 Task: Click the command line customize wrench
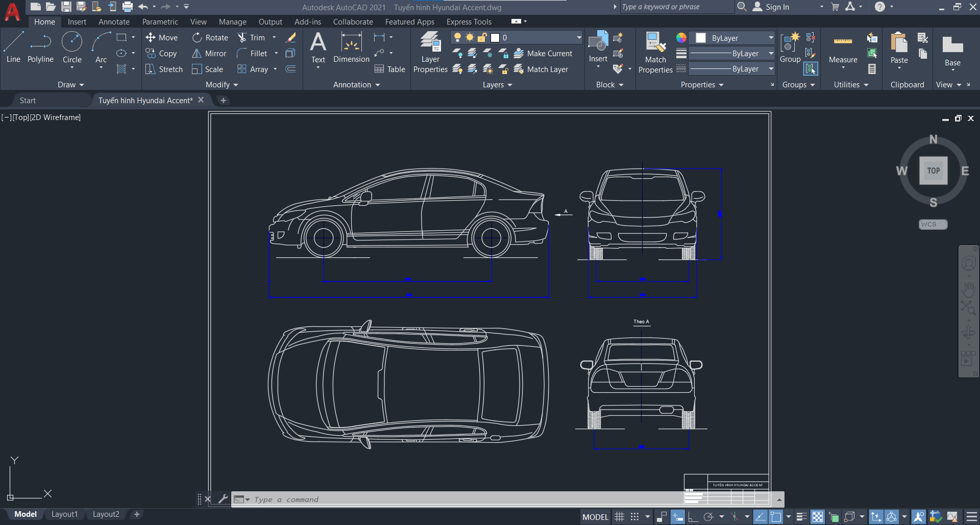pos(223,499)
